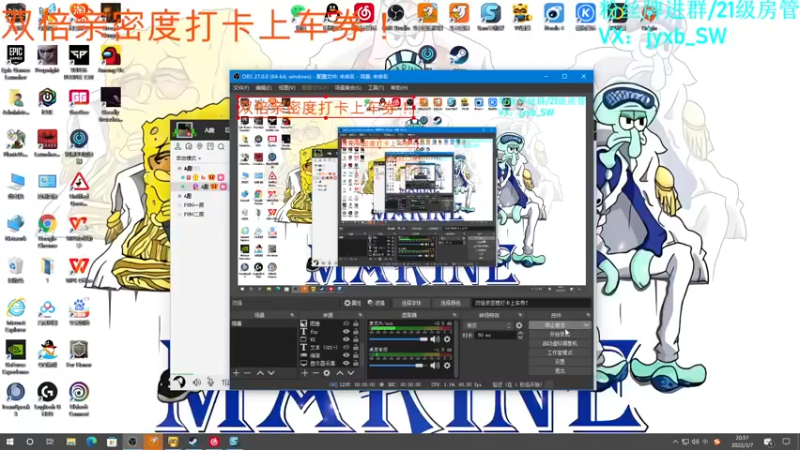Open transition properties gear next to 渐变
This screenshot has width=800, height=450.
(519, 325)
